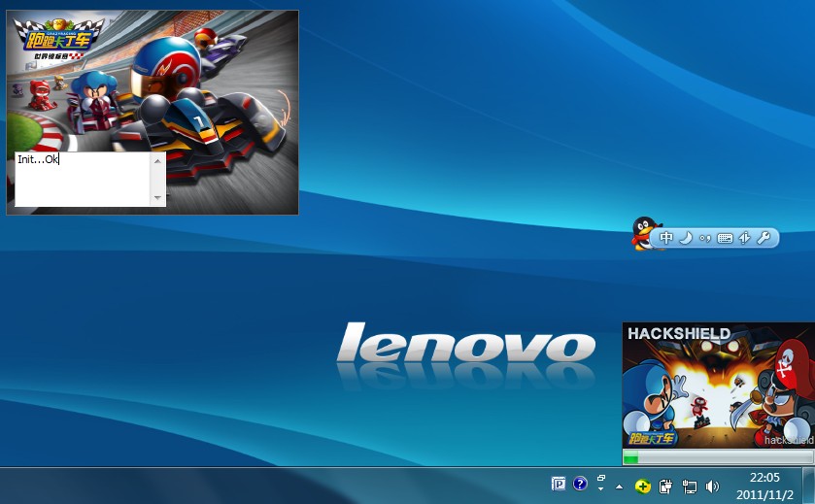Open the blue help question mark icon
Image resolution: width=815 pixels, height=504 pixels.
[580, 484]
